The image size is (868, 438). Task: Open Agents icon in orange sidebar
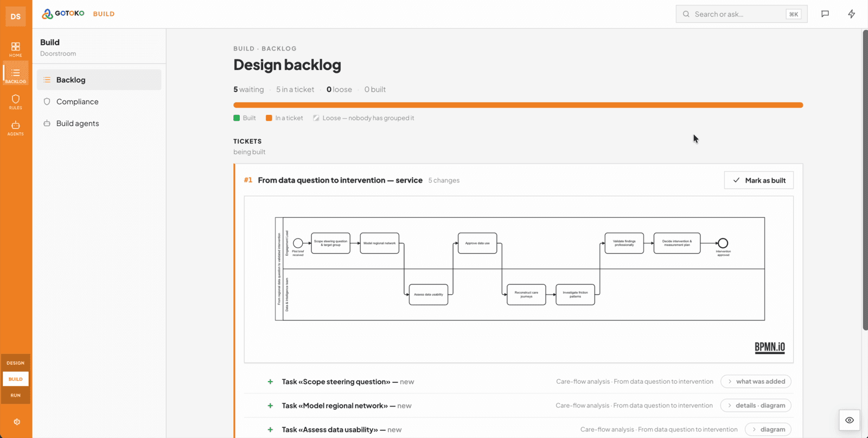click(x=16, y=128)
